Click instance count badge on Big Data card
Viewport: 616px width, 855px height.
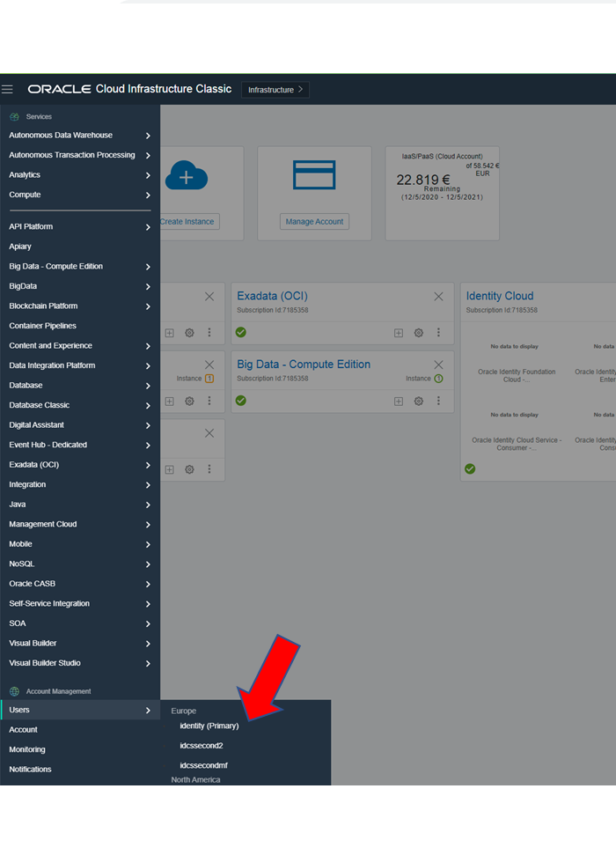click(x=438, y=379)
